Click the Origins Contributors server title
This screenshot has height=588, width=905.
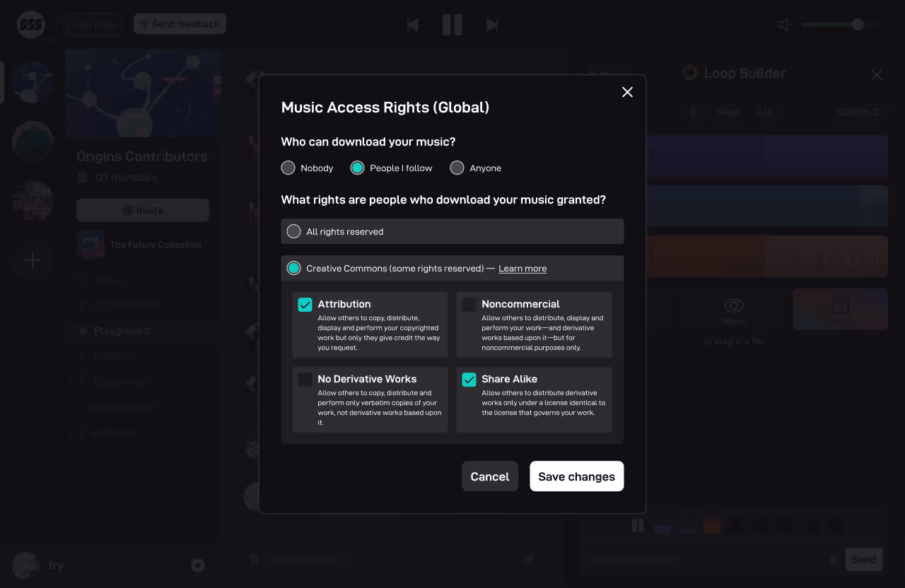(x=141, y=157)
